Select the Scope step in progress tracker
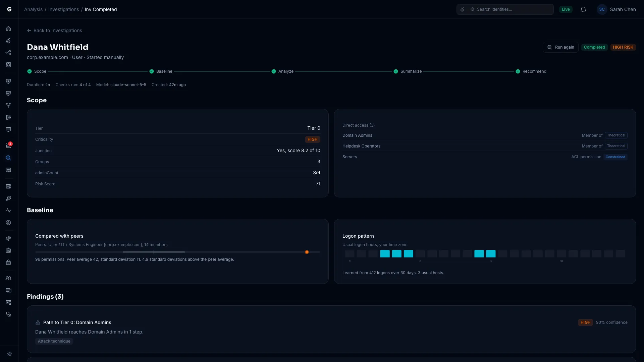The height and width of the screenshot is (362, 644). tap(37, 71)
